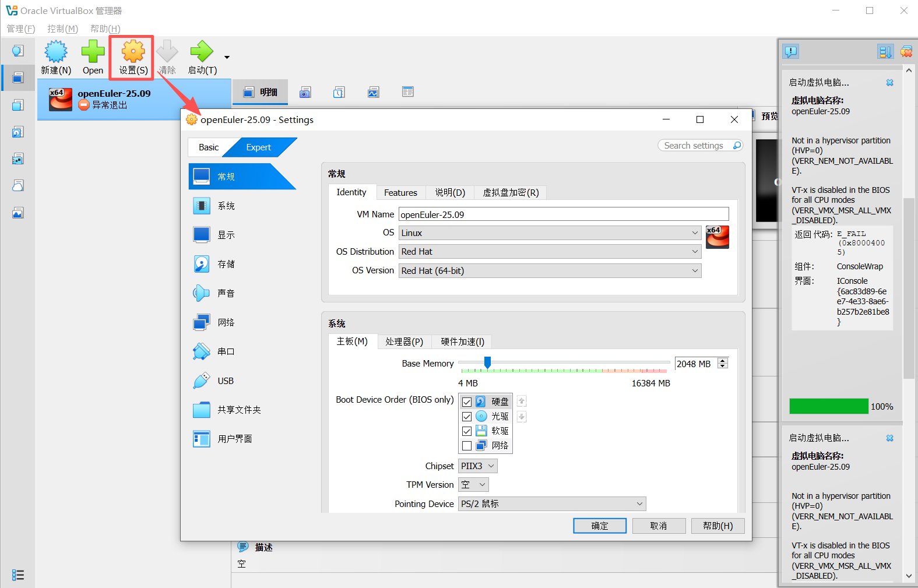Select the USB settings category
This screenshot has width=918, height=588.
225,381
